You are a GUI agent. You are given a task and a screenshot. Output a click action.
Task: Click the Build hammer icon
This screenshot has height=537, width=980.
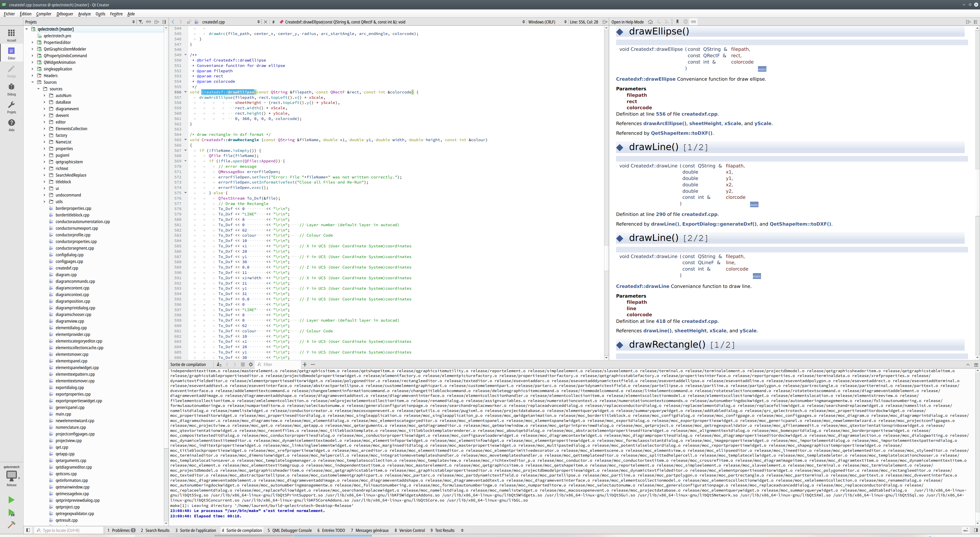coord(11,525)
